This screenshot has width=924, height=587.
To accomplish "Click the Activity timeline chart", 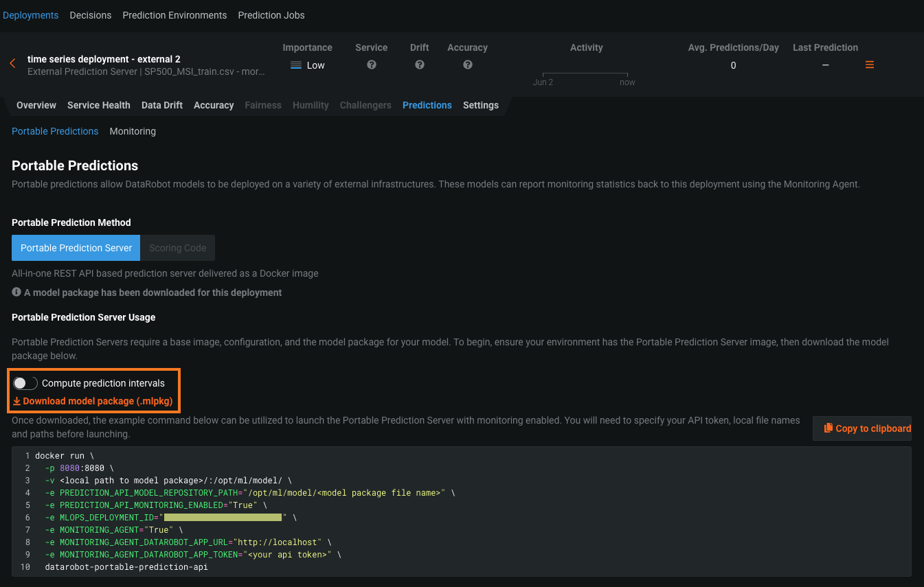I will [585, 74].
